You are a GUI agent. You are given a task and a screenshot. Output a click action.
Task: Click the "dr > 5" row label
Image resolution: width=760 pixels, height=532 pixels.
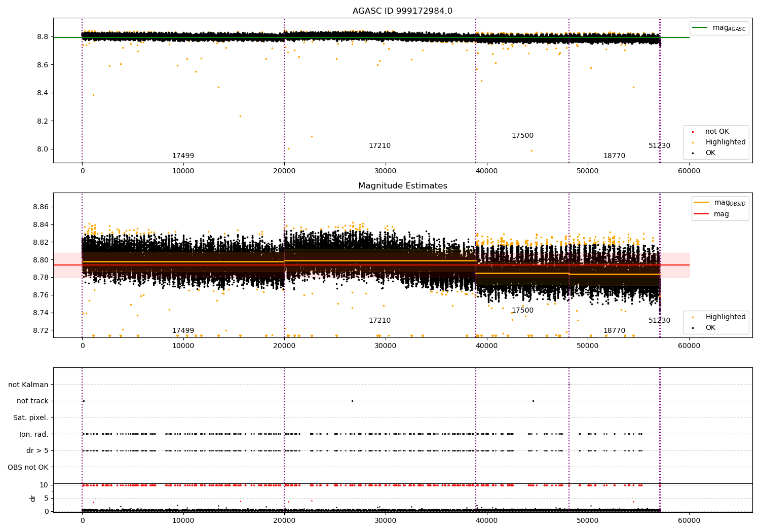coord(37,451)
